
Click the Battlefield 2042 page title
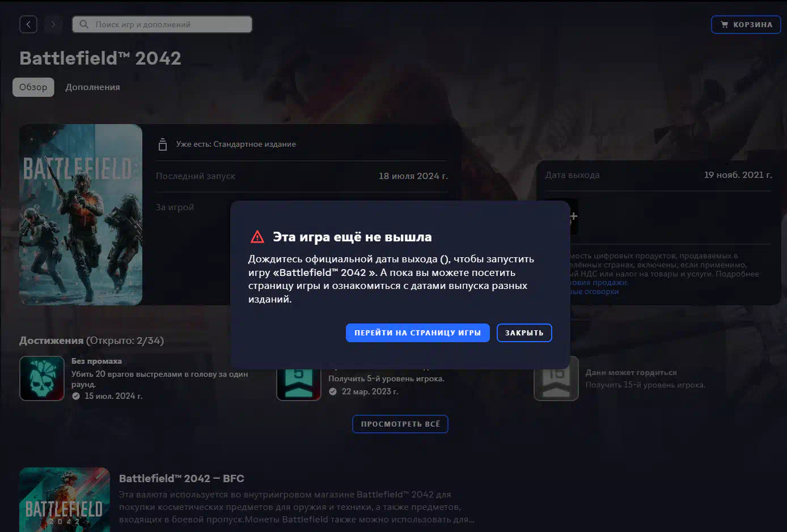[100, 58]
